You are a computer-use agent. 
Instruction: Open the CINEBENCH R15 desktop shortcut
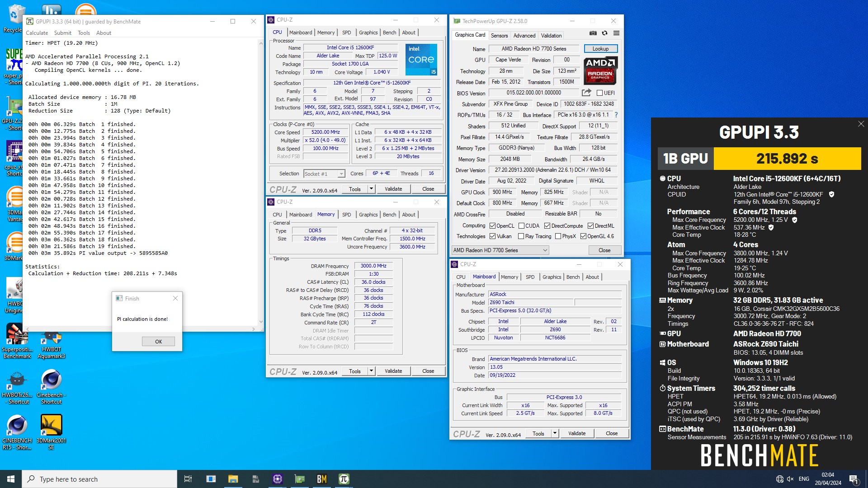tap(17, 432)
